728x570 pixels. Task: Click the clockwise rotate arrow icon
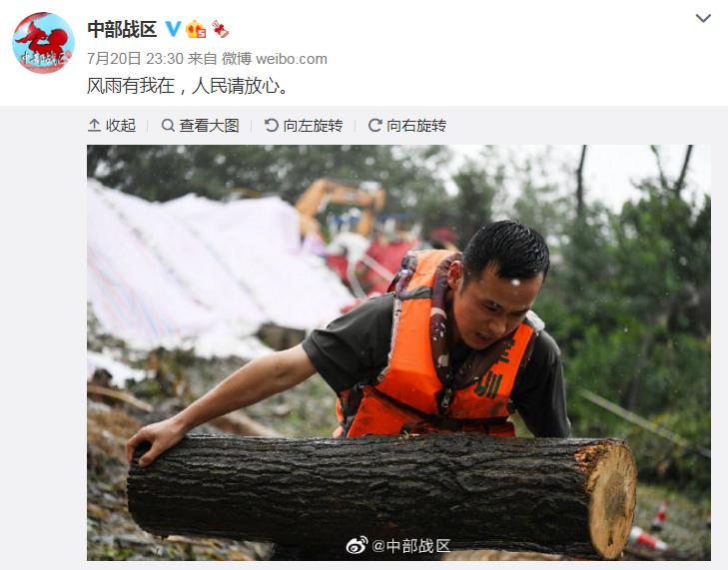[x=374, y=126]
